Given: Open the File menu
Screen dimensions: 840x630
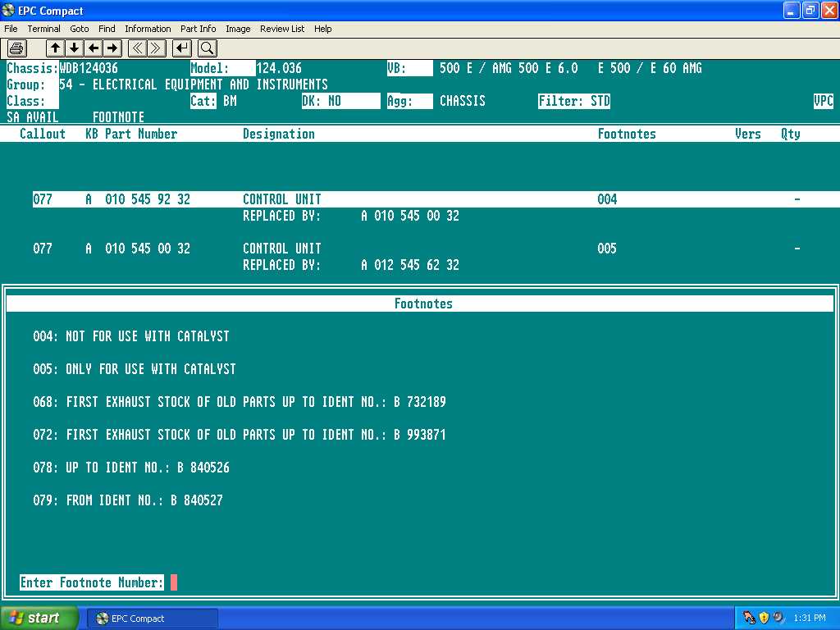Looking at the screenshot, I should pyautogui.click(x=11, y=29).
